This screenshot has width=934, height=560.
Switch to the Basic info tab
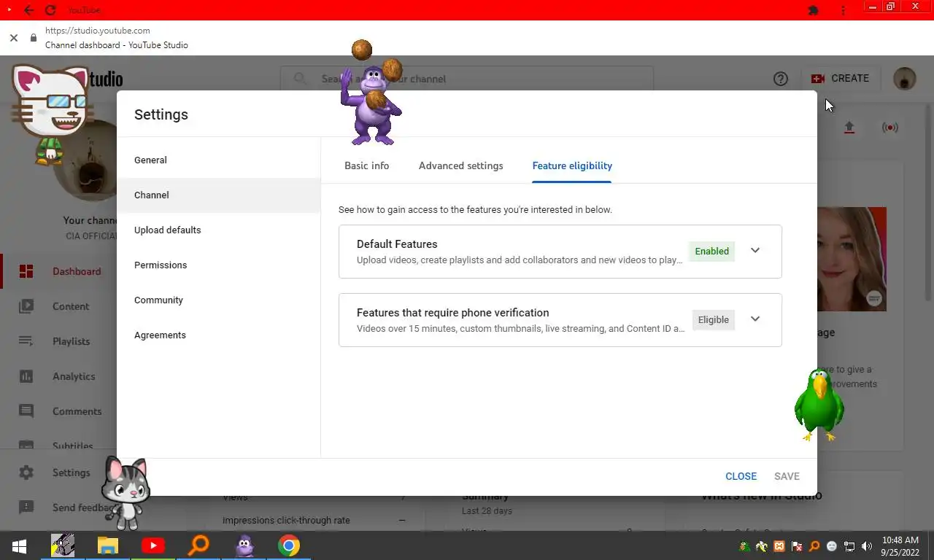366,166
